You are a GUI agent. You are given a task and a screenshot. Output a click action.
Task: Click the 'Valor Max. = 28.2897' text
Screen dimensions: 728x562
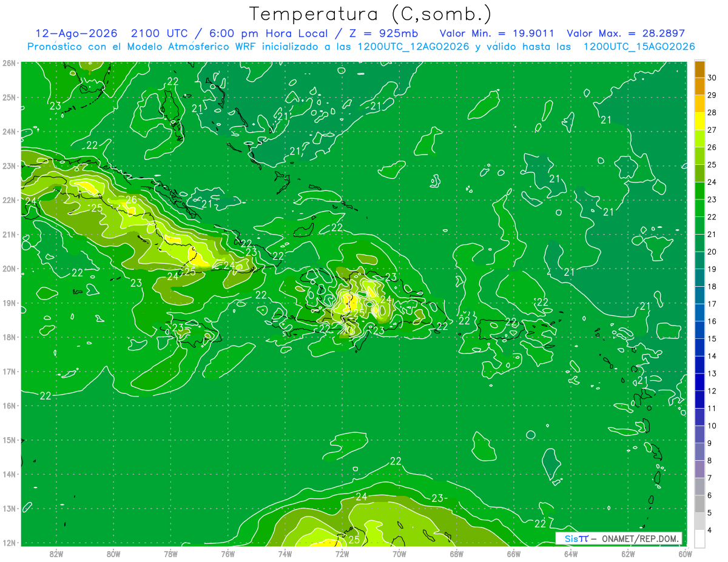coord(625,33)
